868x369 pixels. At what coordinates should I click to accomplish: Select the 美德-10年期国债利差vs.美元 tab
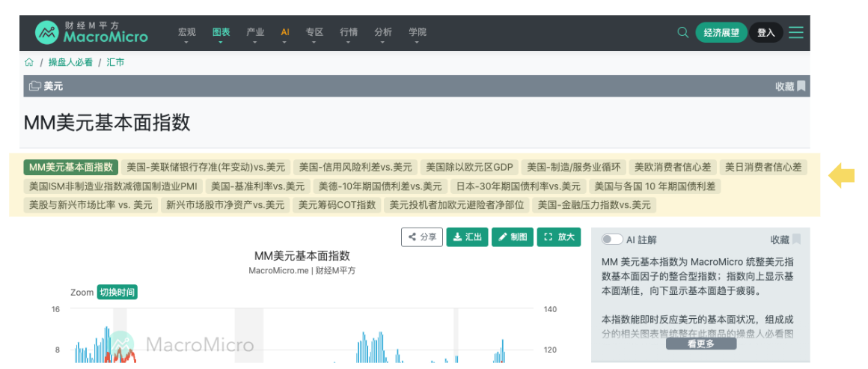click(x=380, y=186)
